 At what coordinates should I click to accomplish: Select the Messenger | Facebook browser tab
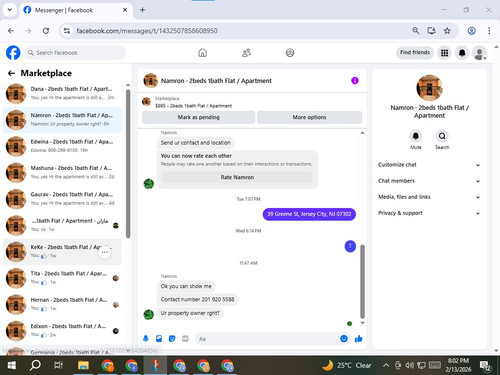pos(76,10)
